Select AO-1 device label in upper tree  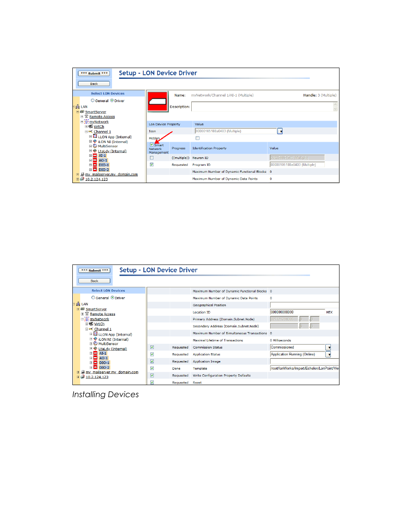[103, 160]
